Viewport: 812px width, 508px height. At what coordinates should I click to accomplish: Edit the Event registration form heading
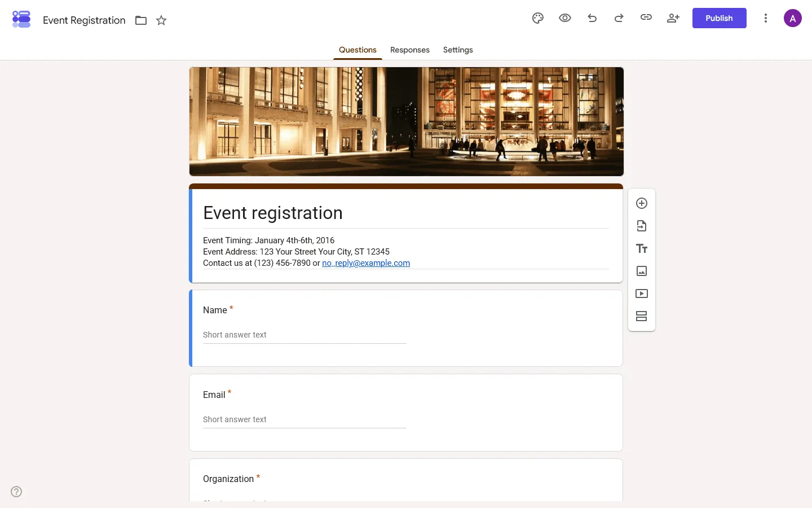click(273, 213)
